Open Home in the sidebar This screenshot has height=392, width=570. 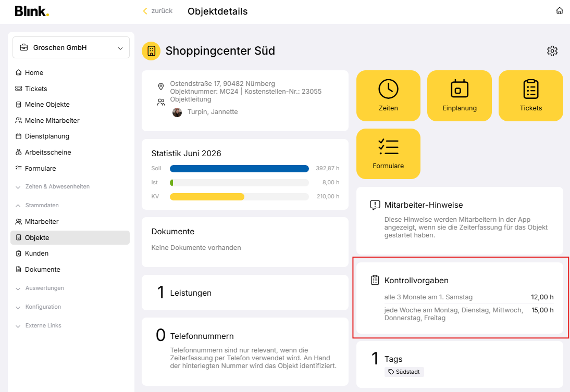coord(34,73)
